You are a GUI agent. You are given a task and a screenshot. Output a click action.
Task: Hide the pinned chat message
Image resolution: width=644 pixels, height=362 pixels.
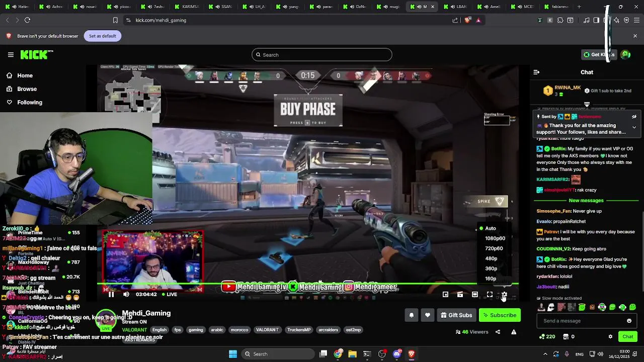pyautogui.click(x=634, y=117)
